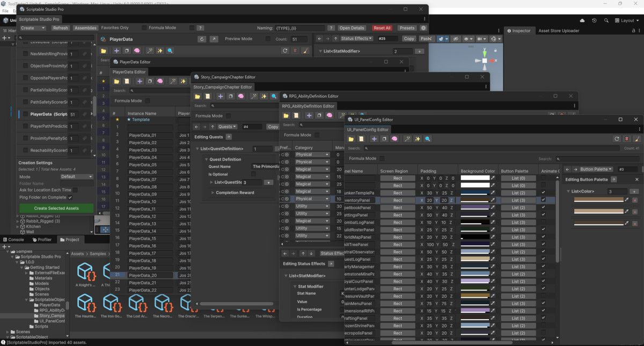Open the folder icon in UI_PanelConfig editor toolbar
Viewport: 644px width, 346px height.
click(x=350, y=138)
